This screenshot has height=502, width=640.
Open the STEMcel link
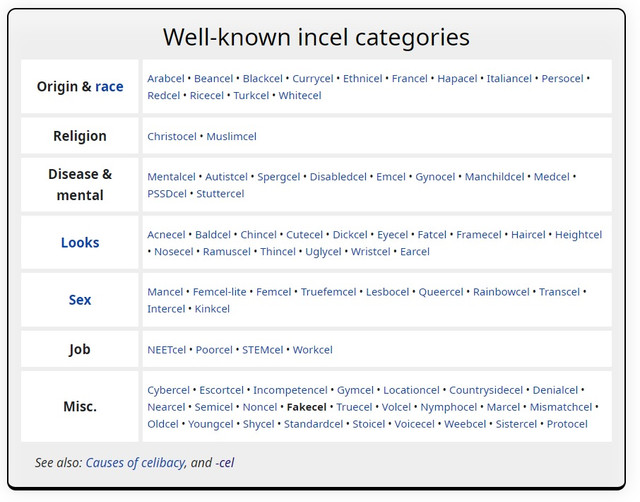coord(262,350)
